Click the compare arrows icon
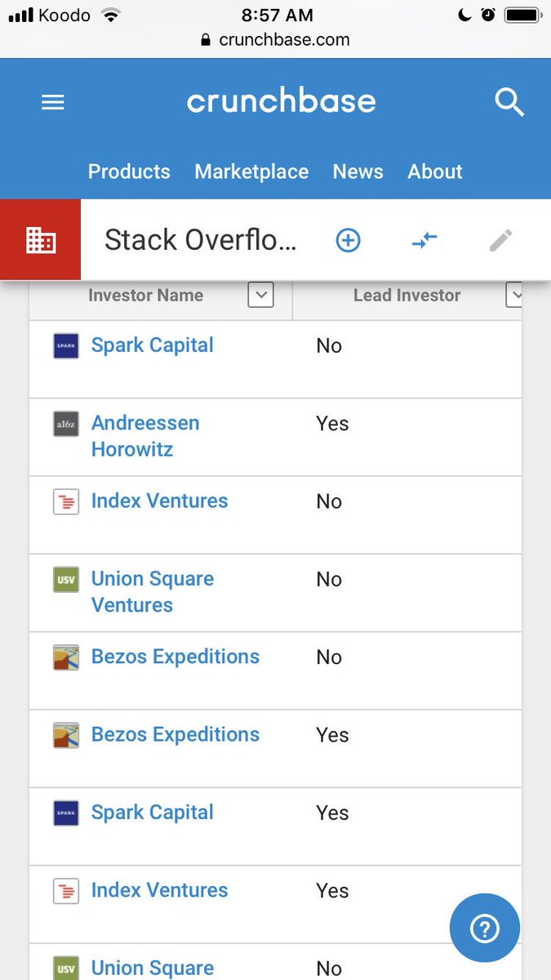This screenshot has height=980, width=551. pos(424,240)
